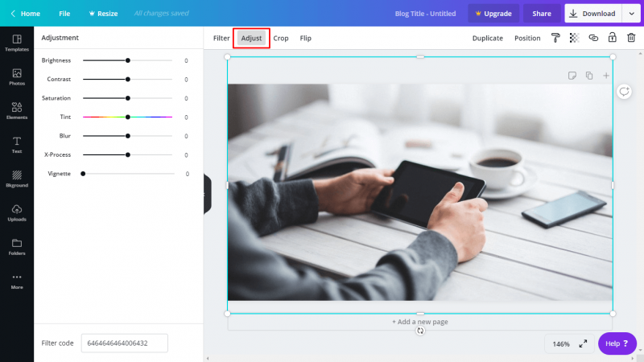
Task: Click the transparency checkerboard icon
Action: point(574,38)
